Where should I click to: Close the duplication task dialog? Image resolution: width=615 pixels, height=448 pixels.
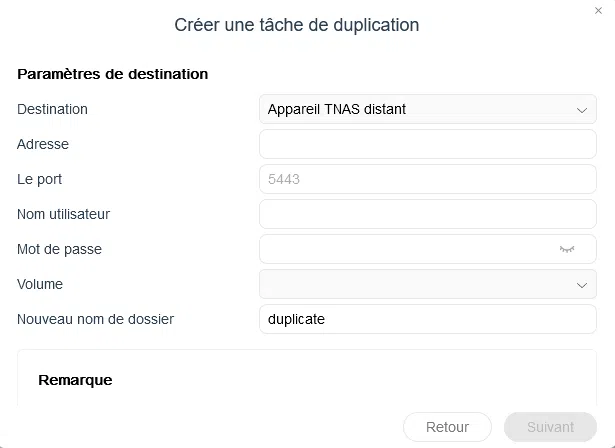[x=598, y=10]
